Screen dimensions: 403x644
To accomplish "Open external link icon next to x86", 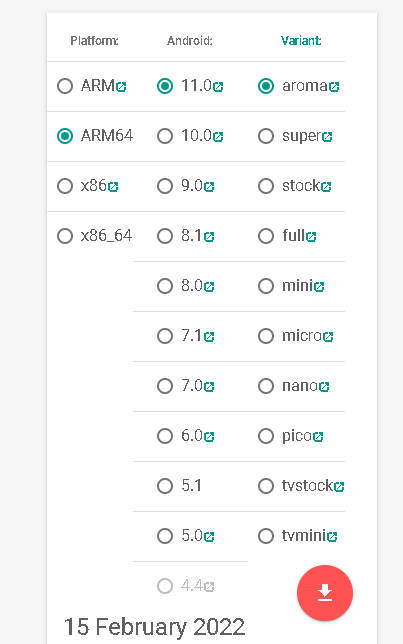I will coord(113,187).
